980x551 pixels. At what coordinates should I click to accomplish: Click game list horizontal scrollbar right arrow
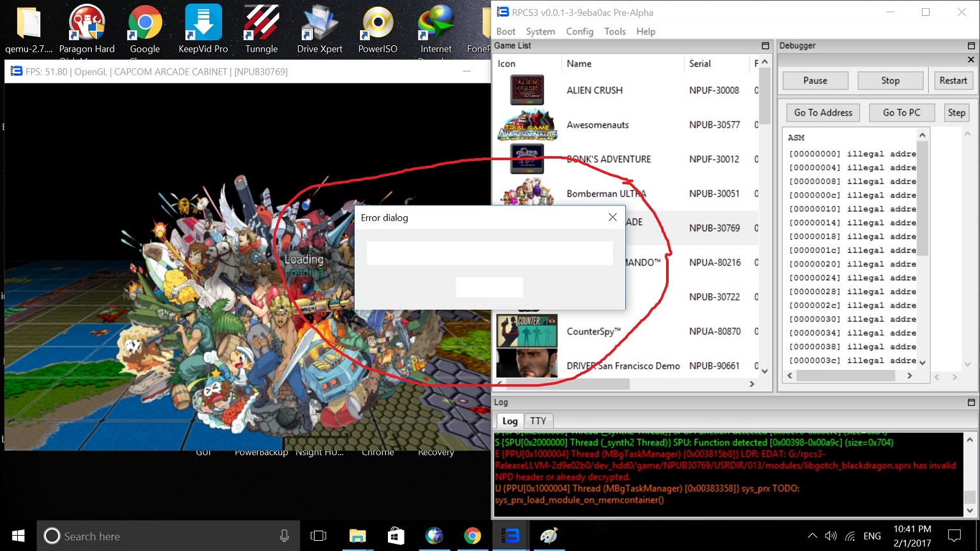752,384
